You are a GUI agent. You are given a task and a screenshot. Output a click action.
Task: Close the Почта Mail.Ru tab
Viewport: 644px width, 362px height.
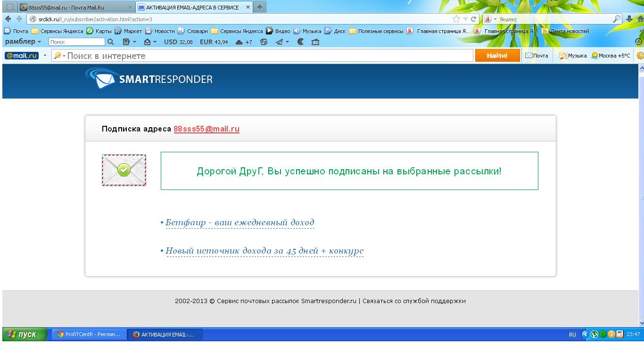130,8
